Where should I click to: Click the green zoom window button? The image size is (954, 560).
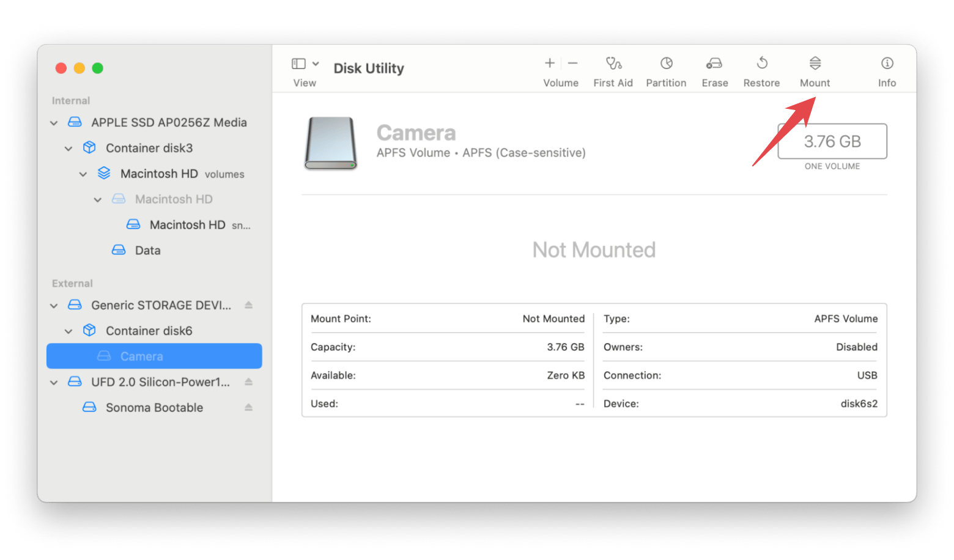point(97,68)
